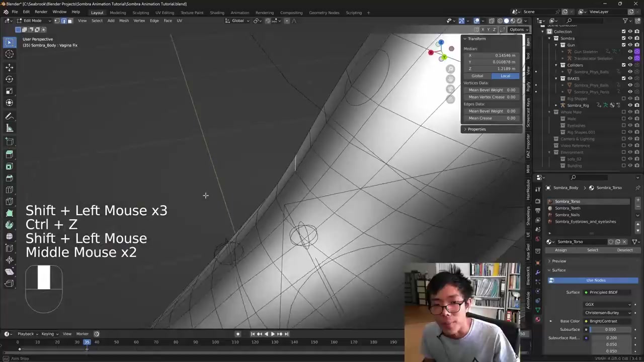Switch to the Sculpting workspace tab
The image size is (644, 362).
[140, 13]
